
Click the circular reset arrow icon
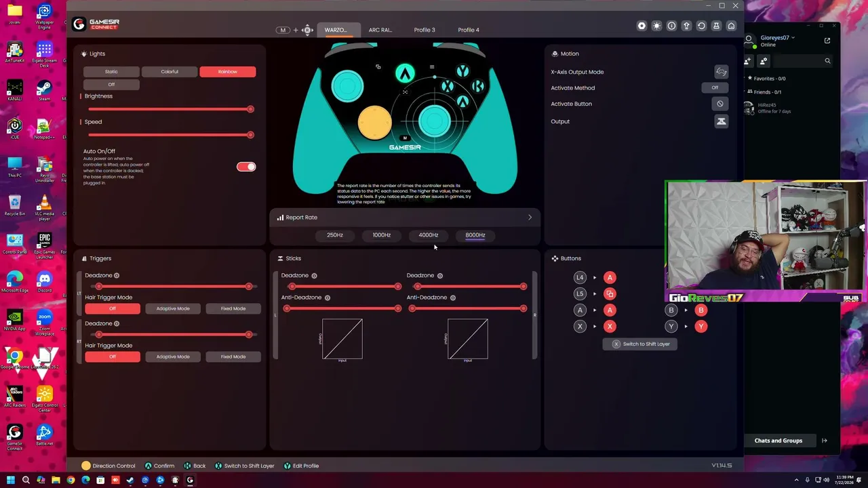[x=701, y=26]
